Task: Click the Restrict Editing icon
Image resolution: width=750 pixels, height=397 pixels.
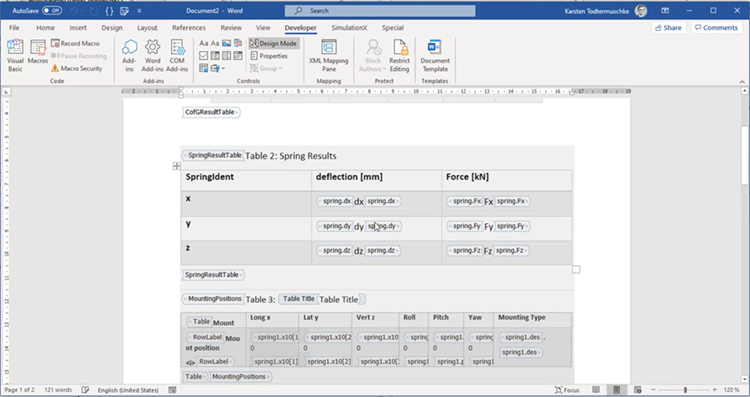Action: (x=399, y=55)
